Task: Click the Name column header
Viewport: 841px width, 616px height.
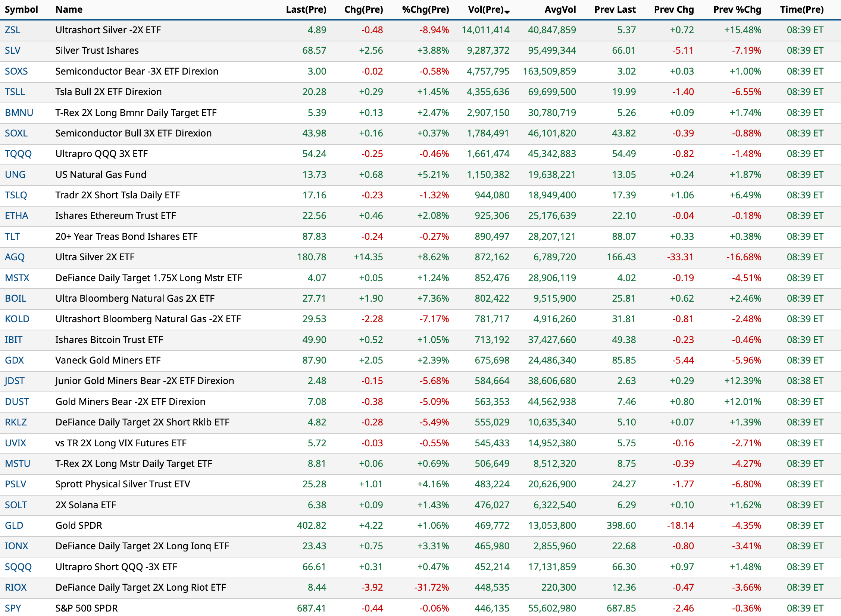Action: (69, 10)
